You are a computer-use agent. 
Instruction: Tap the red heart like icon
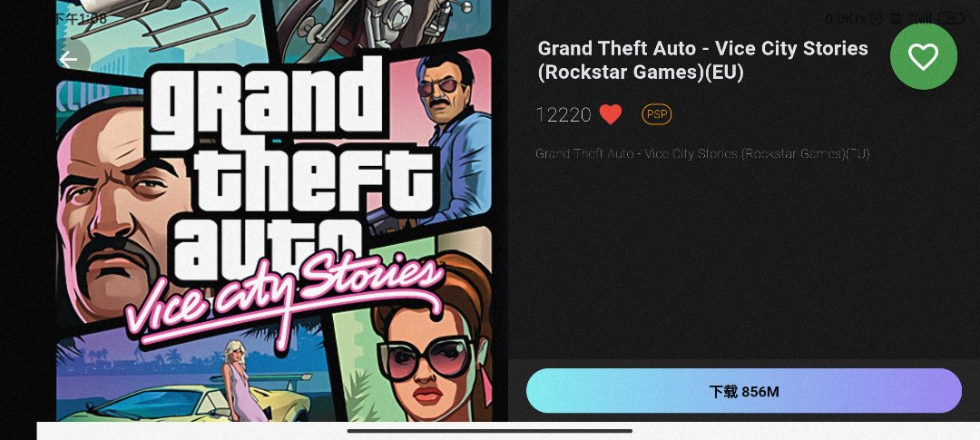click(x=611, y=114)
